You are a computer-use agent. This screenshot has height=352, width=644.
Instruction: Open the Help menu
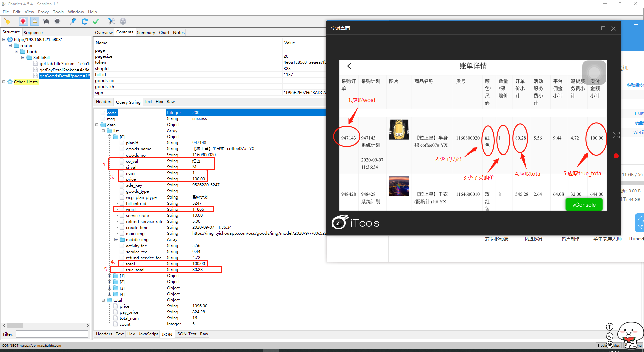point(92,12)
